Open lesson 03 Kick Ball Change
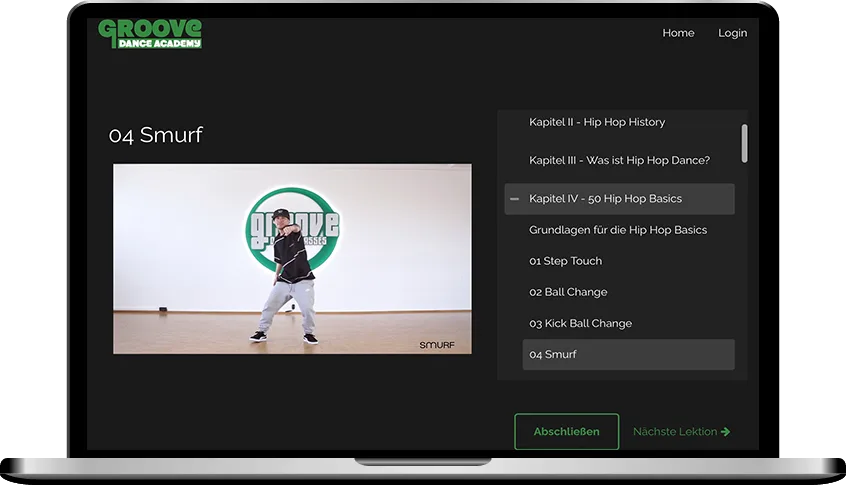Screen dimensions: 846x485 581,323
